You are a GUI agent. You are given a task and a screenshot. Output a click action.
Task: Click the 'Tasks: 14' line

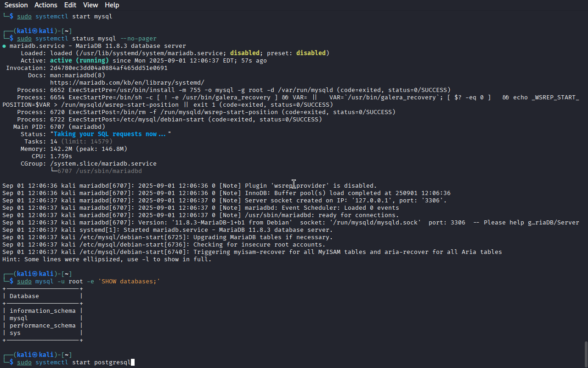(x=68, y=142)
